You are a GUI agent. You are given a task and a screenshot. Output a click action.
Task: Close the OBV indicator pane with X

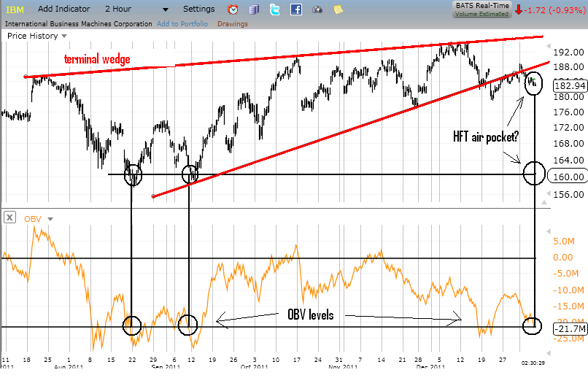tap(9, 217)
